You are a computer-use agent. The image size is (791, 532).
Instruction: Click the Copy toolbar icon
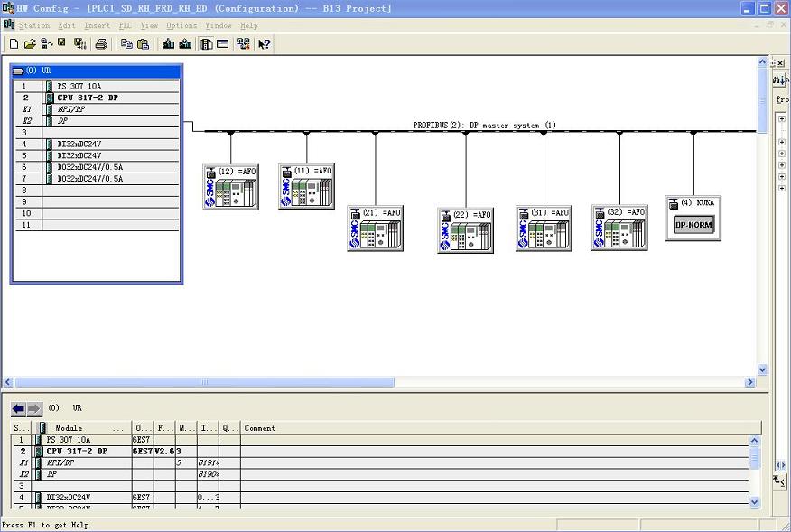pos(126,43)
